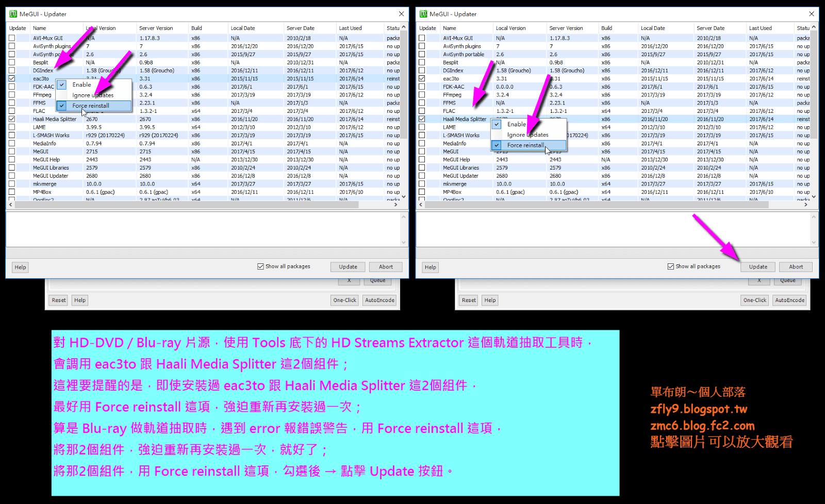The height and width of the screenshot is (504, 825).
Task: Click One-Click button in left background window
Action: click(345, 300)
